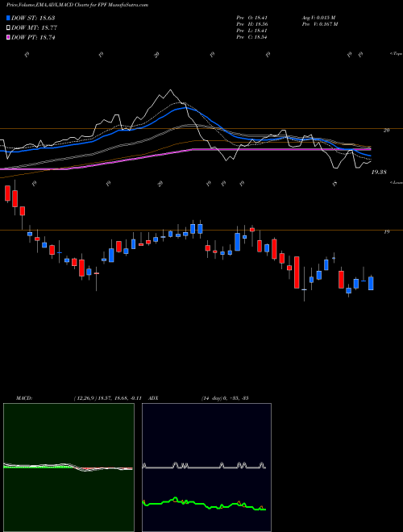Open the dark blue ADX indicator panel

click(206, 468)
